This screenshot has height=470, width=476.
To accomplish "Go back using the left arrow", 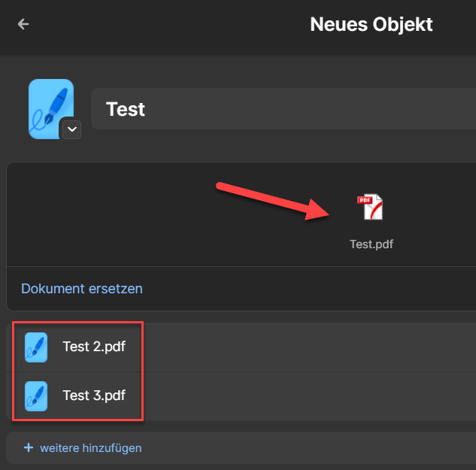I will click(x=23, y=24).
